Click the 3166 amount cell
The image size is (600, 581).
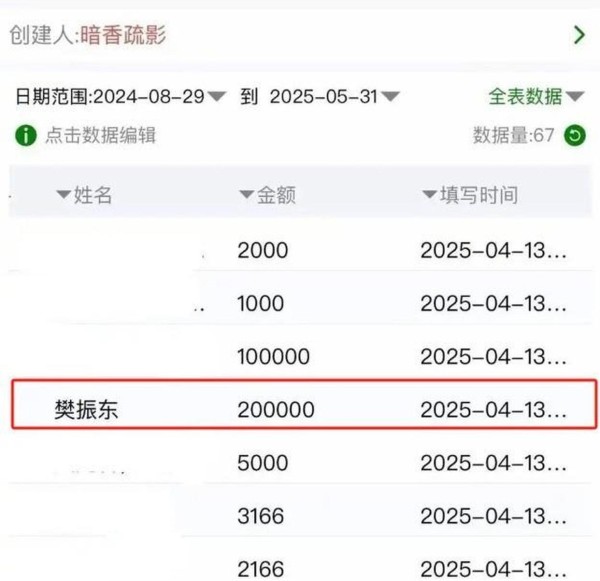[261, 516]
